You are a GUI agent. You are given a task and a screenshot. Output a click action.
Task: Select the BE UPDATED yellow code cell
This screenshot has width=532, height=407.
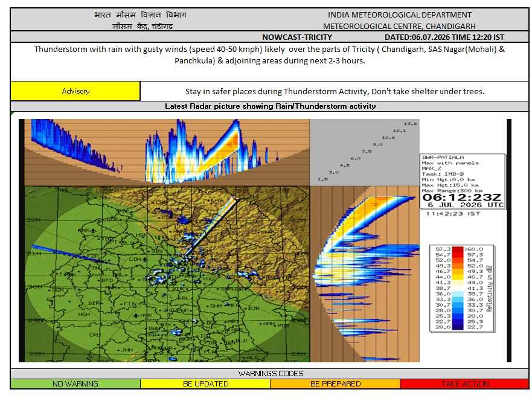pyautogui.click(x=205, y=383)
